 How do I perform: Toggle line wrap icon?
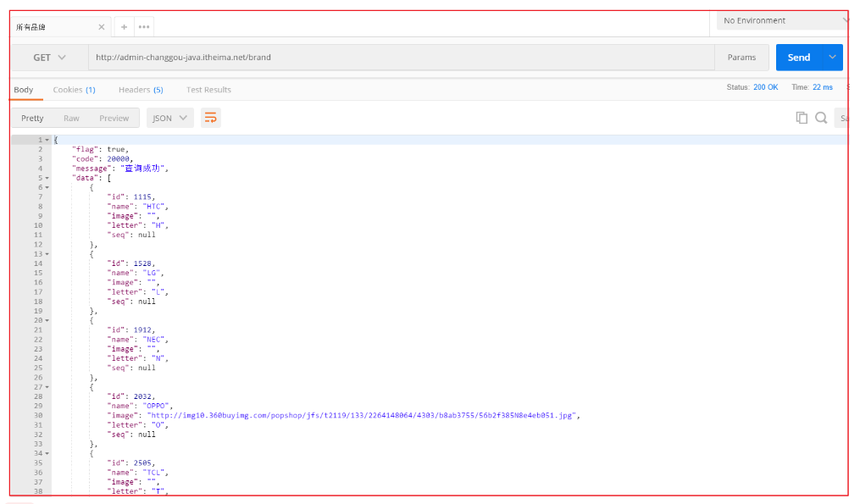[211, 118]
